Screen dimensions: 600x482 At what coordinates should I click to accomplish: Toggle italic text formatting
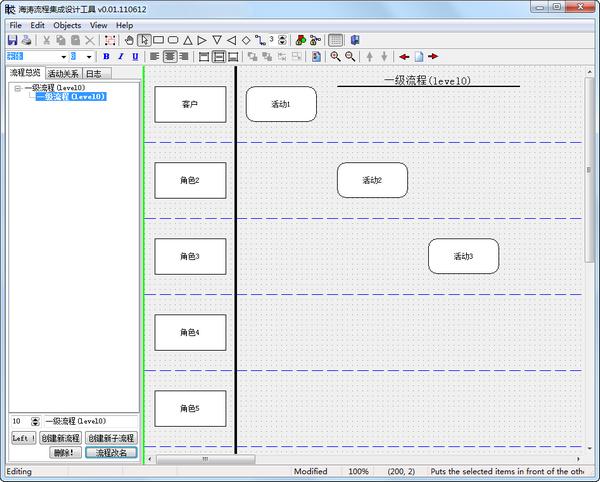120,57
